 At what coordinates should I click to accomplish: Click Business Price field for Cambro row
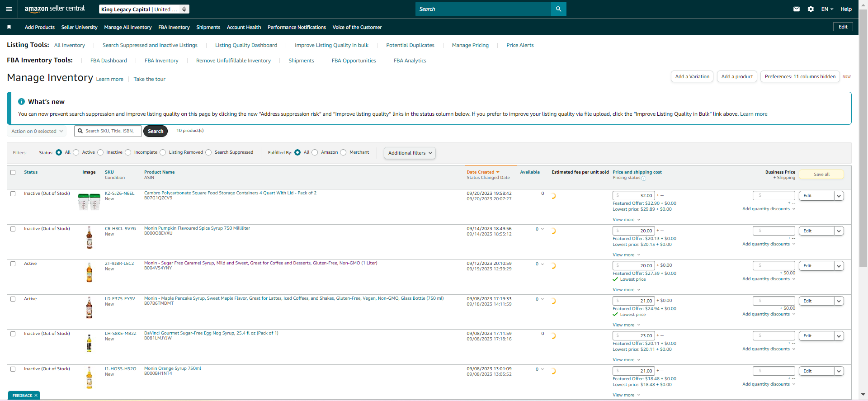click(774, 196)
